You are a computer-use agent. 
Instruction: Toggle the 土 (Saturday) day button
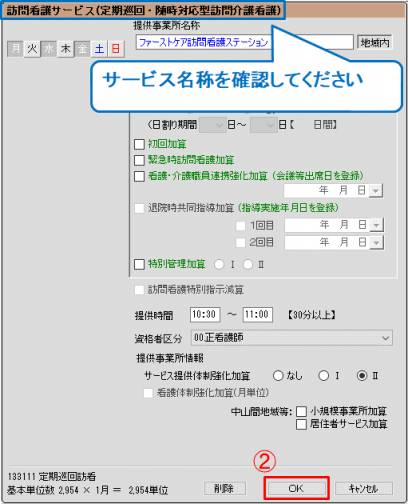click(x=99, y=49)
